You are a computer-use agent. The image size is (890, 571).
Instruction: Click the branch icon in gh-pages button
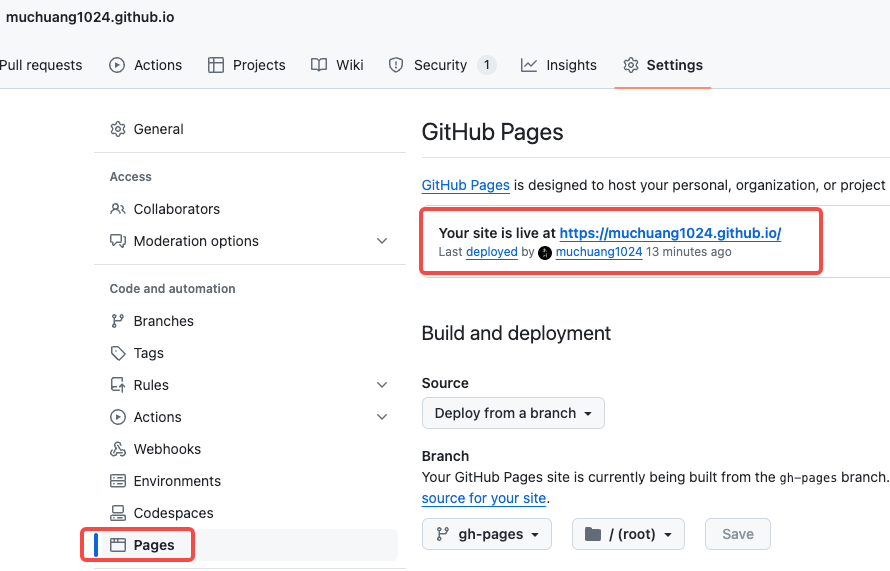click(x=442, y=534)
